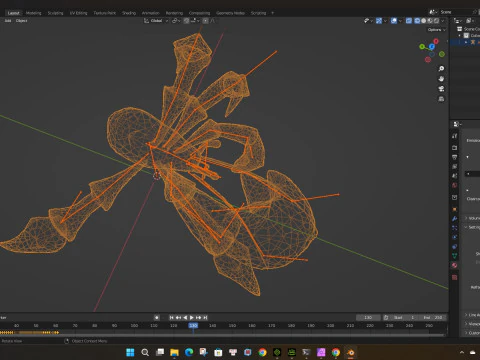The image size is (480, 360).
Task: Click the red X axis gizmo ball
Action: point(436,41)
